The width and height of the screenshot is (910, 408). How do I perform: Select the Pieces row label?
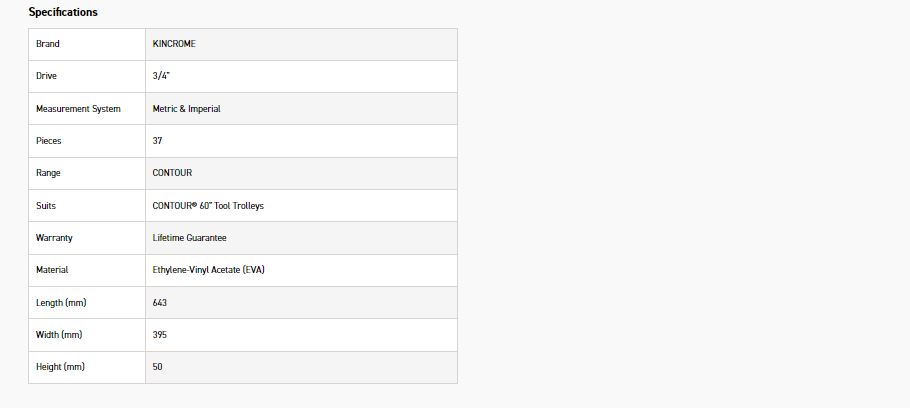[49, 141]
